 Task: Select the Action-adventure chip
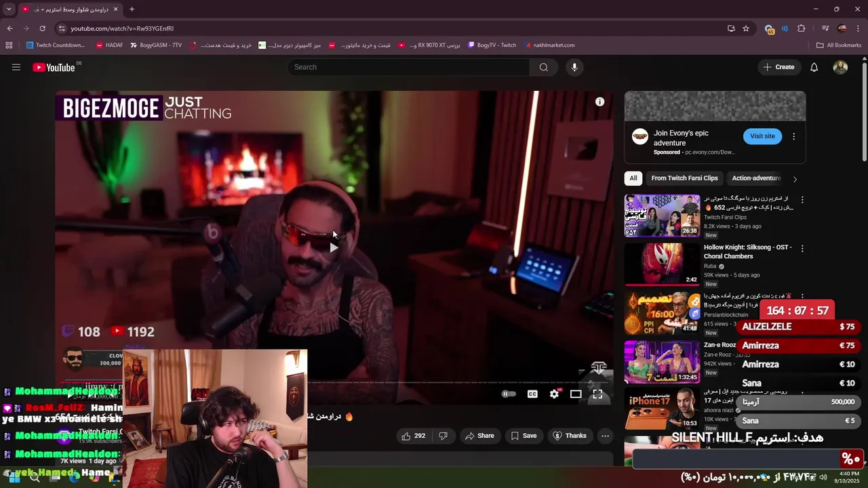pyautogui.click(x=756, y=178)
